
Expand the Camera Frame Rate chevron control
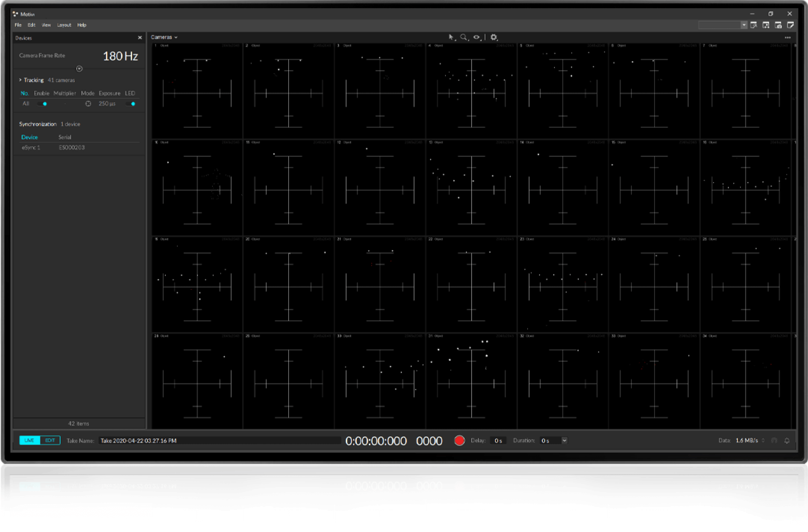click(x=79, y=69)
